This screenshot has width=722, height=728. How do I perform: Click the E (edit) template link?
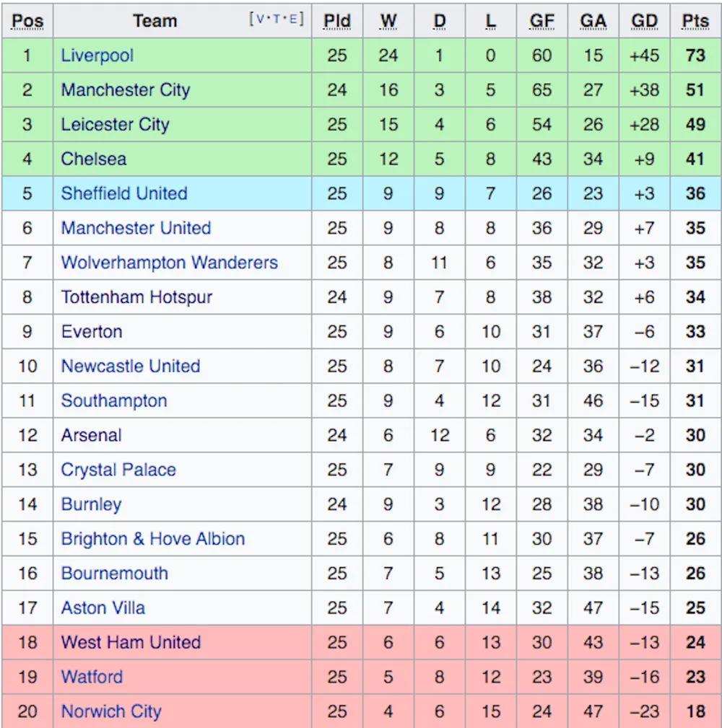(293, 19)
